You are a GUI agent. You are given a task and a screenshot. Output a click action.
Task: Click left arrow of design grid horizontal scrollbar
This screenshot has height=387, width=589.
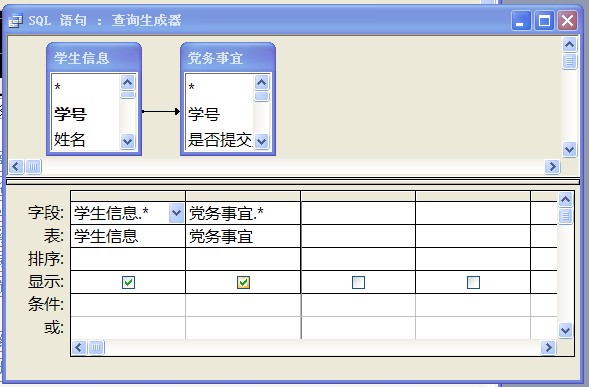(79, 348)
